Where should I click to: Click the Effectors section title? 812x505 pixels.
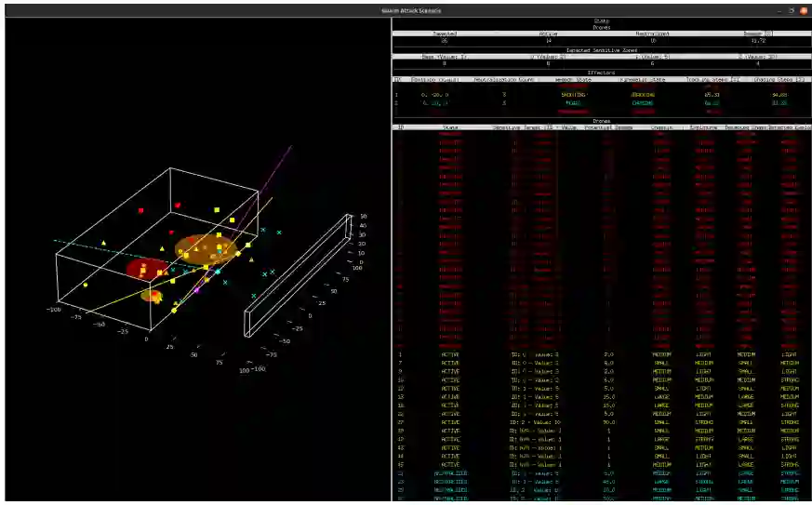[x=602, y=73]
